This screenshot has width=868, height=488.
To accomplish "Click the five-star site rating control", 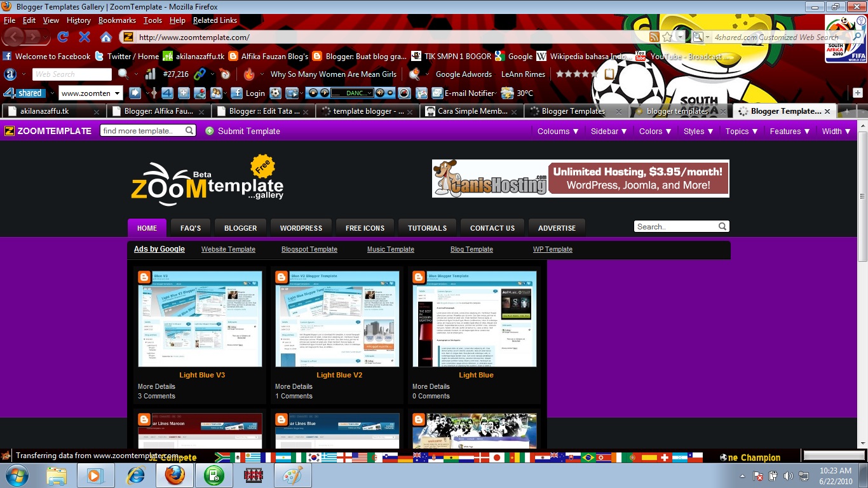I will click(577, 74).
